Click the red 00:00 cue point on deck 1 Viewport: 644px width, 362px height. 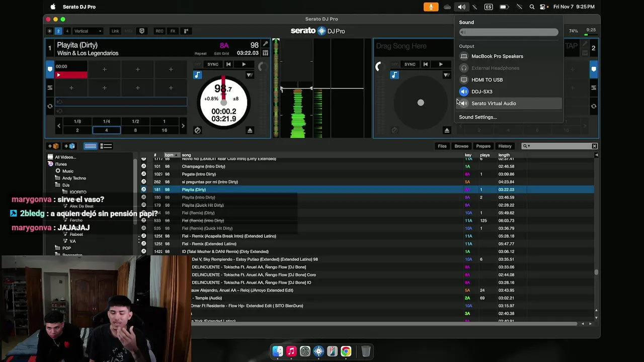[71, 70]
